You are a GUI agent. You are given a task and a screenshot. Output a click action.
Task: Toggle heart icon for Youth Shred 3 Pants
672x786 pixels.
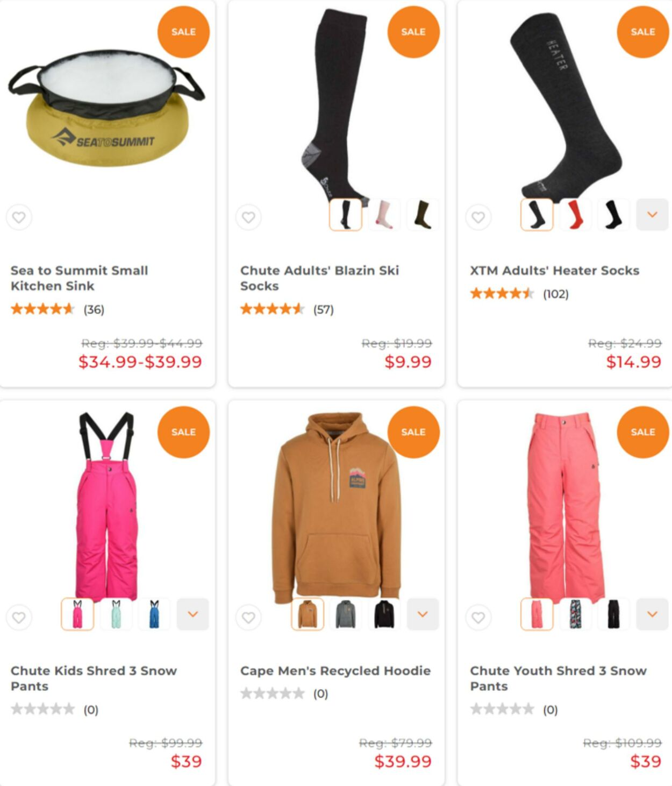click(478, 617)
